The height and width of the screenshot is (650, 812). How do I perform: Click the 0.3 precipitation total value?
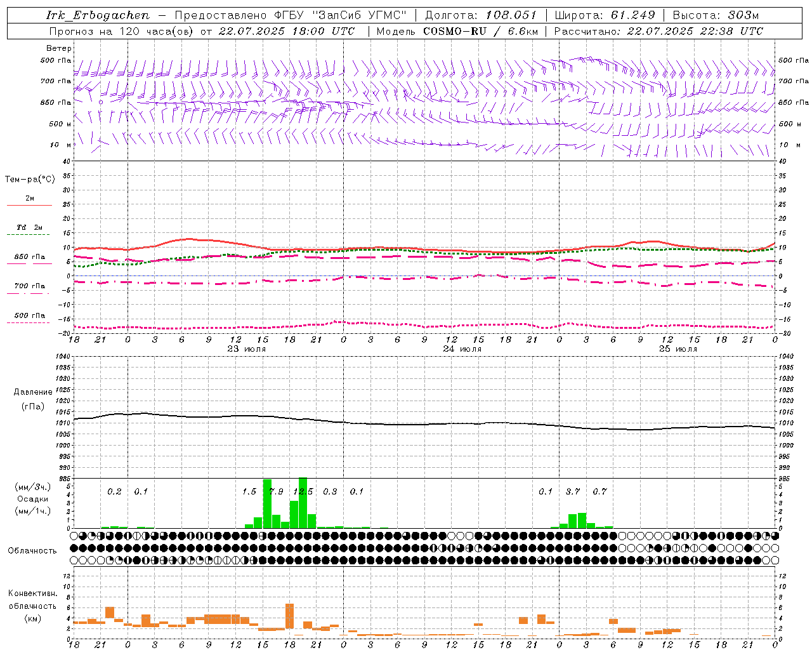(x=330, y=491)
